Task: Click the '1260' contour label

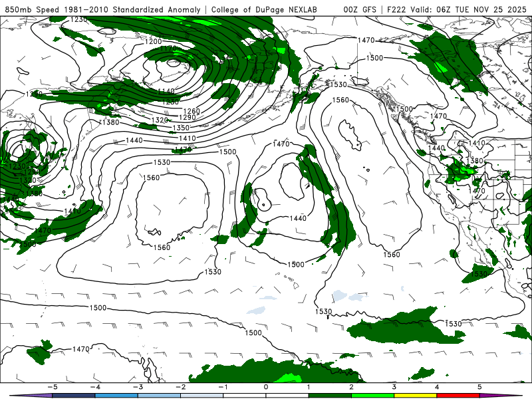Action: click(x=192, y=111)
